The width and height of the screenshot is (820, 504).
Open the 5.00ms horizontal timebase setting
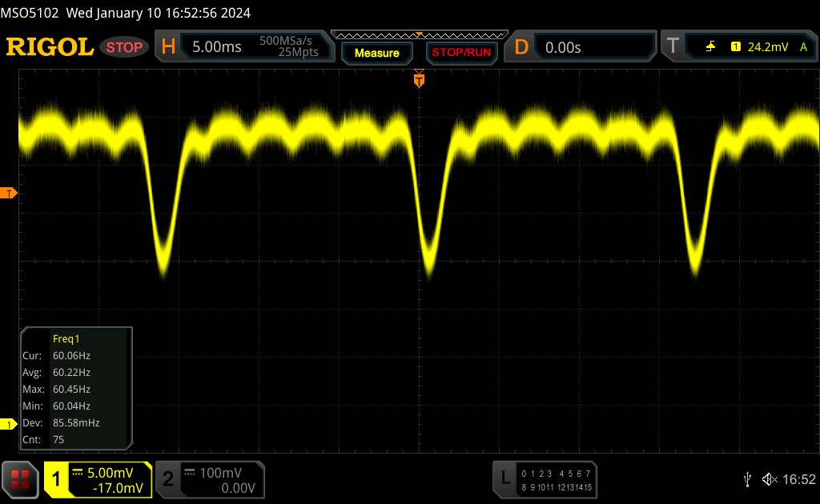(x=216, y=47)
